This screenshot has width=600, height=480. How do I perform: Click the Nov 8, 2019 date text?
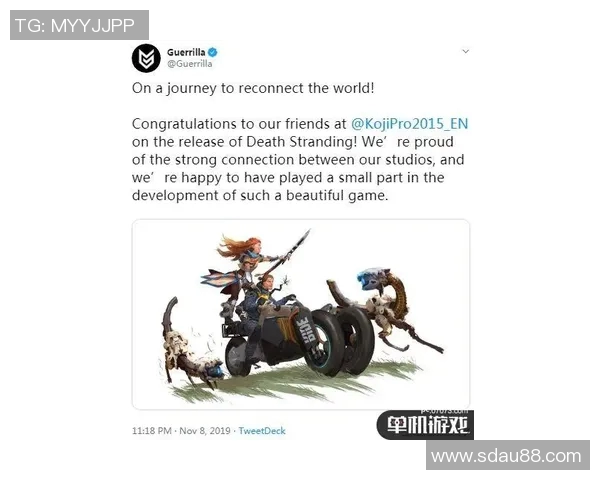[x=205, y=431]
